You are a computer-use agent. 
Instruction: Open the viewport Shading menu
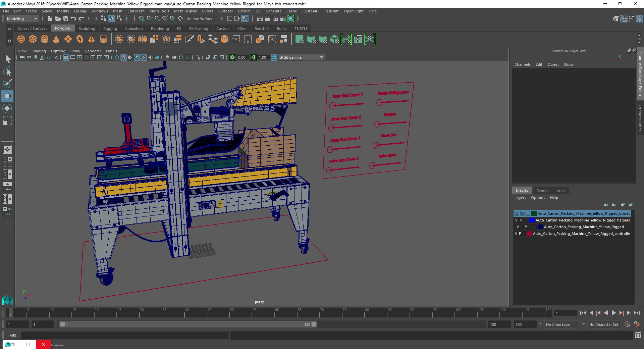point(39,51)
